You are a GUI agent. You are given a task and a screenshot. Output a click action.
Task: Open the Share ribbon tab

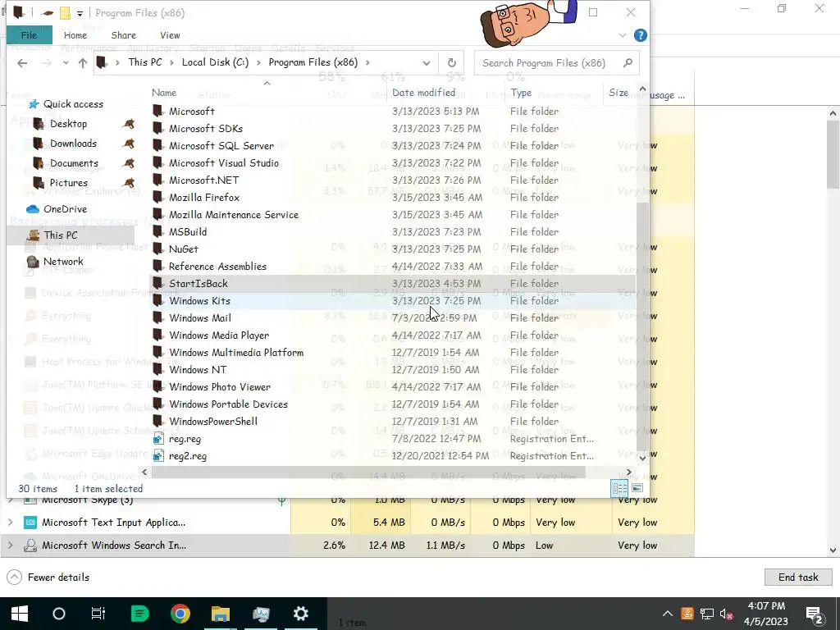123,34
